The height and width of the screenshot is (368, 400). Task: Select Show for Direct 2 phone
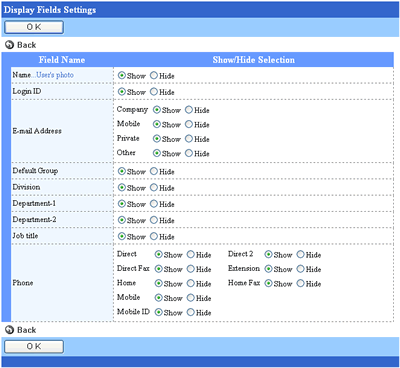pyautogui.click(x=268, y=254)
